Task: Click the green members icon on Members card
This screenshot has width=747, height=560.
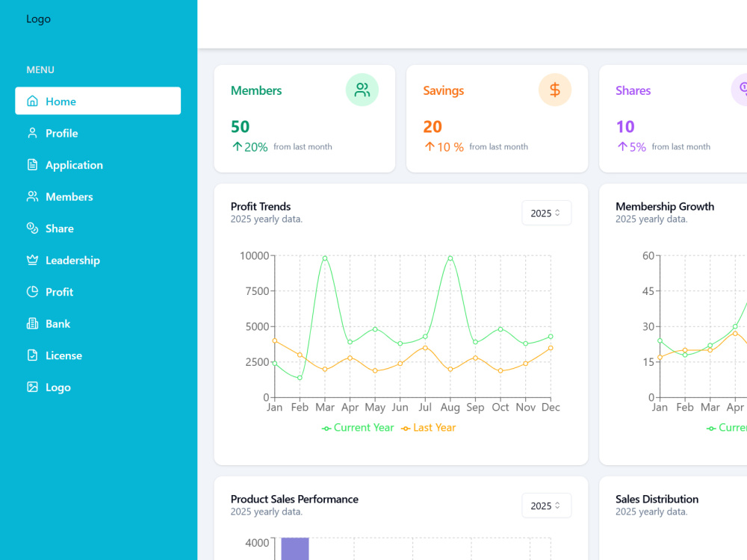Action: [362, 90]
